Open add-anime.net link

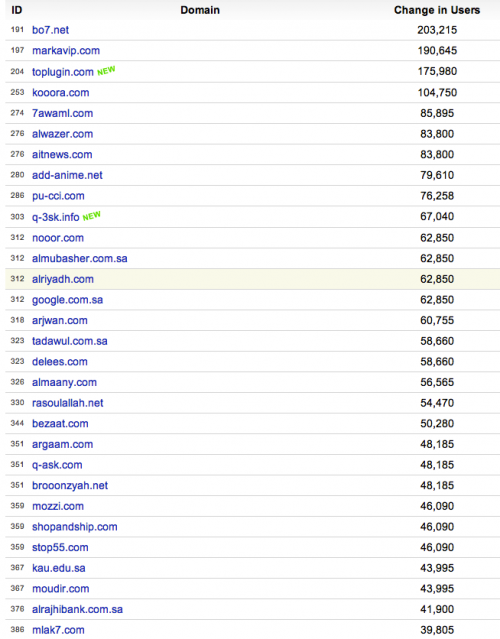[67, 175]
